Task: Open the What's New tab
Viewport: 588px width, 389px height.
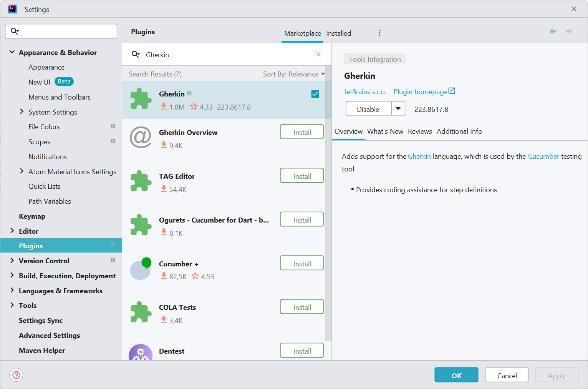Action: [385, 131]
